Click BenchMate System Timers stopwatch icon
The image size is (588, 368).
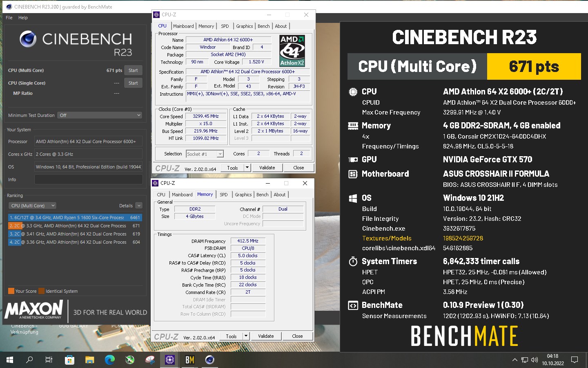(x=353, y=262)
